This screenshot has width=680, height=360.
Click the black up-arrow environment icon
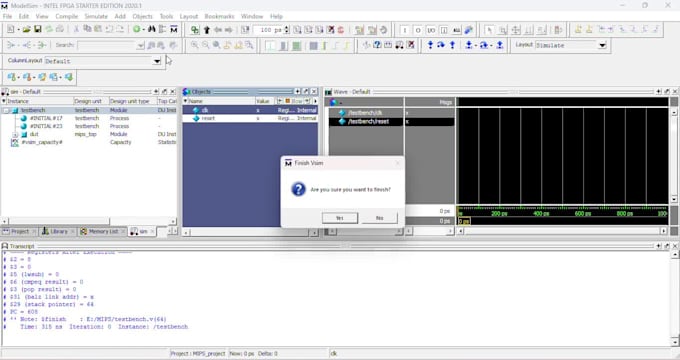coord(206,30)
